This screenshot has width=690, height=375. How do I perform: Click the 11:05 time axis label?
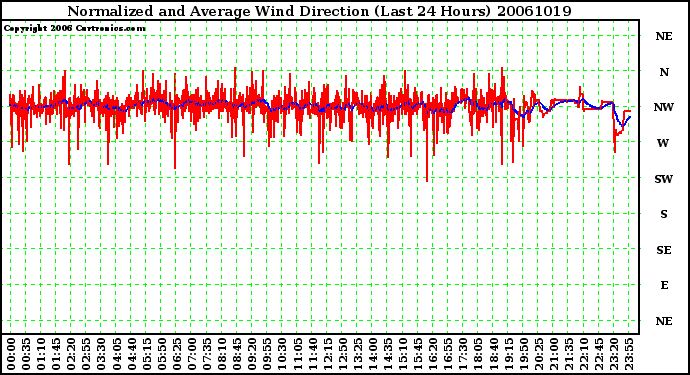(297, 354)
